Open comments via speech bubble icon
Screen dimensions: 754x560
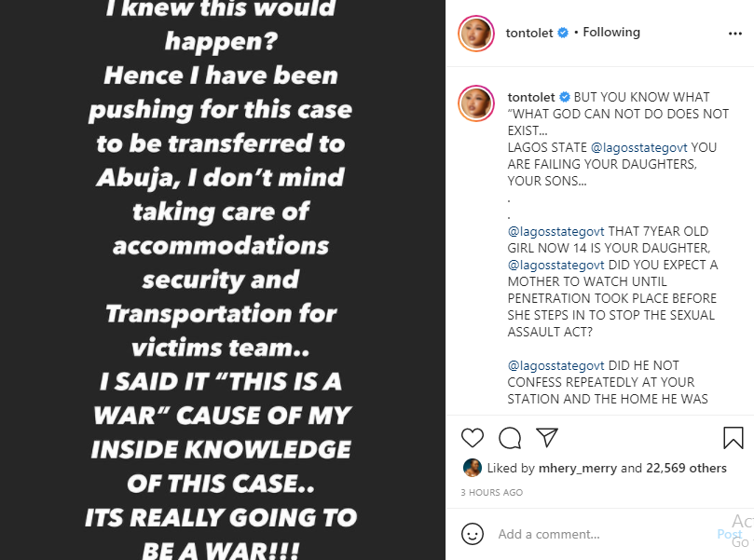[510, 438]
